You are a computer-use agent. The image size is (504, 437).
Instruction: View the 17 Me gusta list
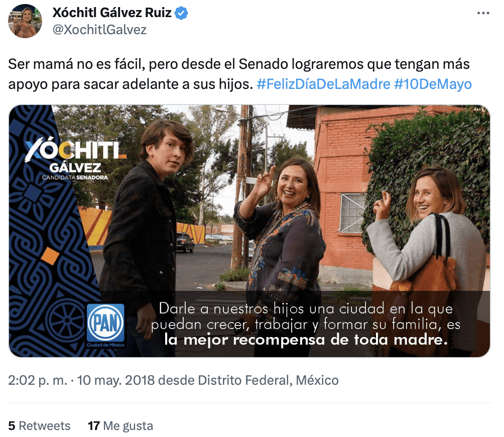click(x=120, y=426)
